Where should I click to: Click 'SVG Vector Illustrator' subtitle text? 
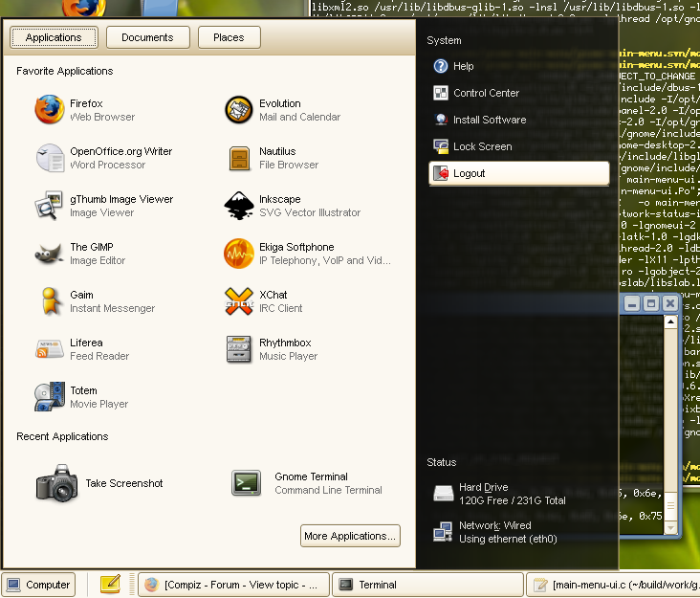[310, 212]
